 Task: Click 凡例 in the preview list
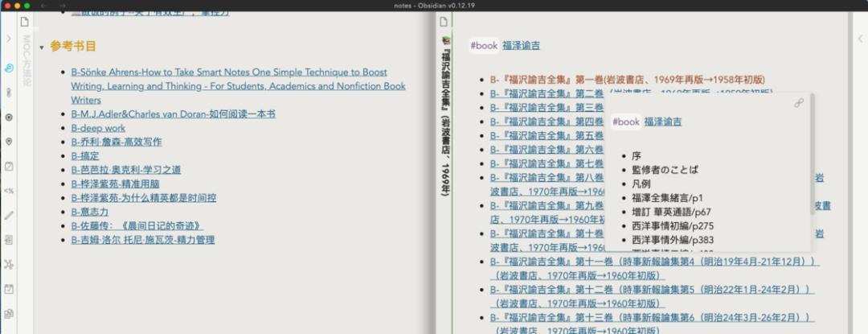coord(641,183)
